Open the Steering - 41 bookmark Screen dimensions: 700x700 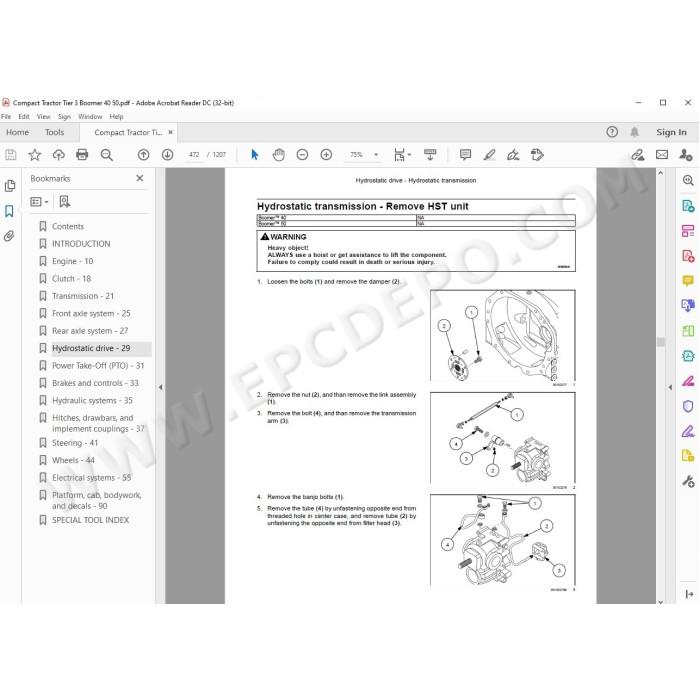pyautogui.click(x=75, y=443)
